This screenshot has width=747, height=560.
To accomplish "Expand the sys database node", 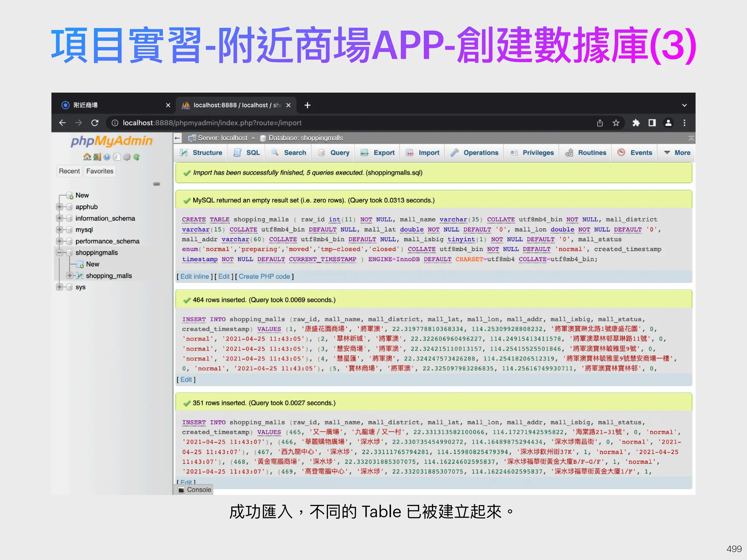I will pos(59,287).
